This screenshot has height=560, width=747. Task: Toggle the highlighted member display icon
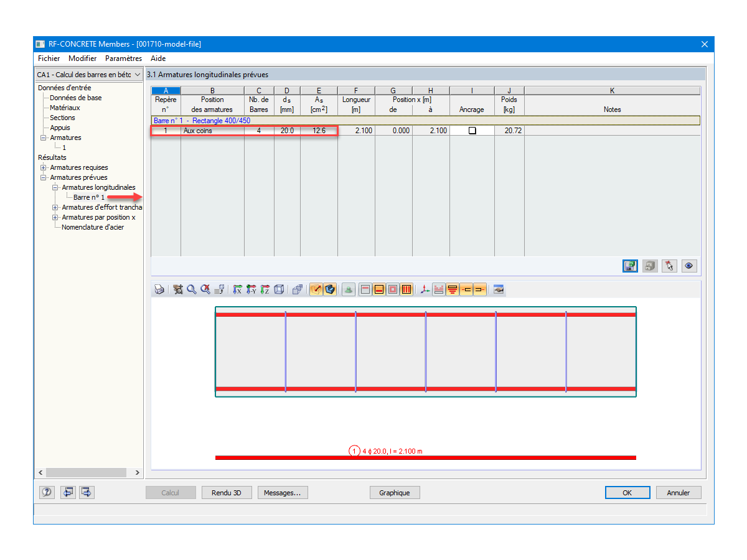point(316,289)
